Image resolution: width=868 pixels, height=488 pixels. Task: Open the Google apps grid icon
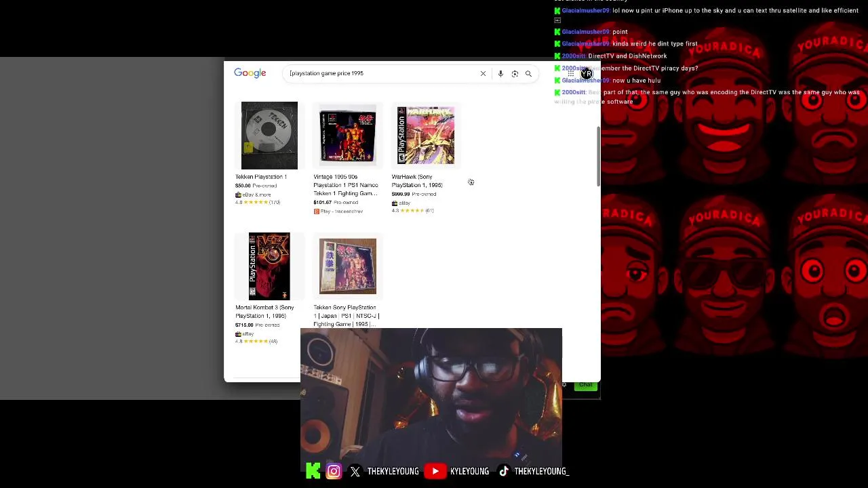click(571, 73)
